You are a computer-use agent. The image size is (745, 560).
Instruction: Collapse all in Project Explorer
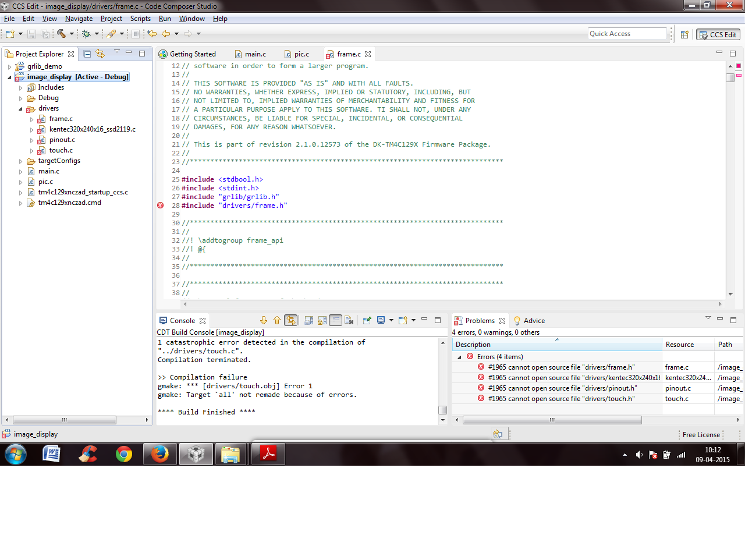[87, 54]
